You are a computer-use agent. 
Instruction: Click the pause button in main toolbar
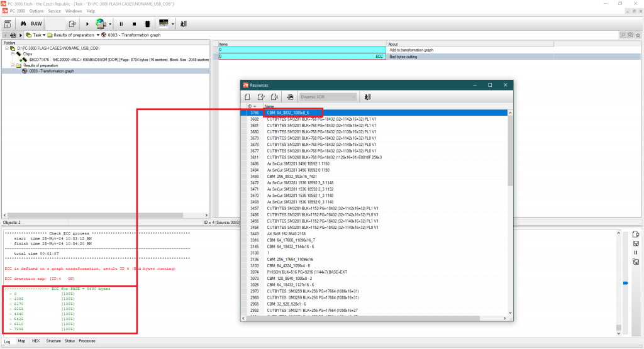(x=121, y=24)
